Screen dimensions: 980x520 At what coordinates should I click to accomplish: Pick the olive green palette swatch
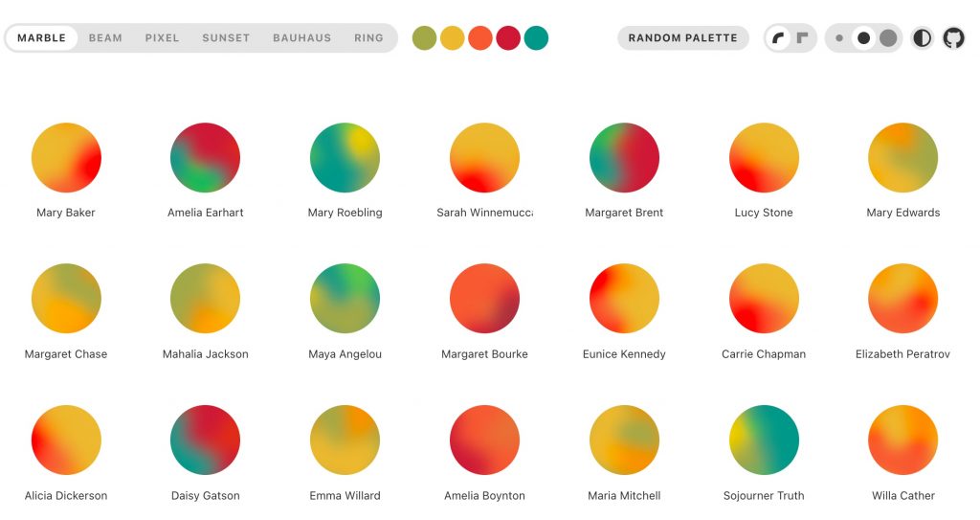pyautogui.click(x=424, y=38)
